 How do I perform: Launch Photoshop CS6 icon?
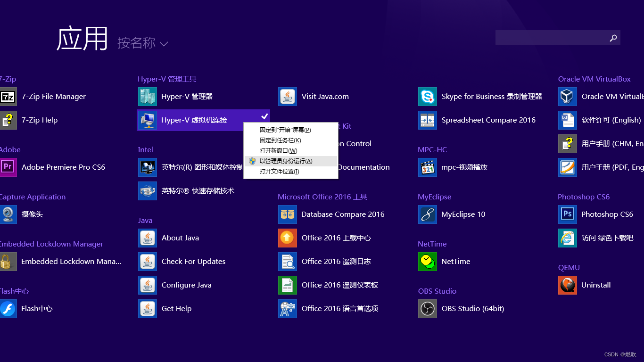[568, 214]
